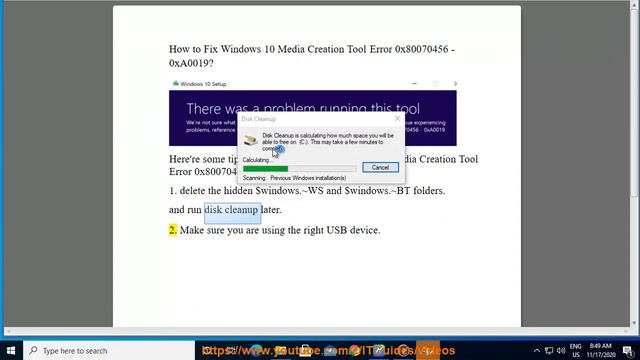Viewport: 640px width, 360px height.
Task: Click the 'Scanning: Previous Windows installation(s)' status text
Action: pyautogui.click(x=294, y=178)
